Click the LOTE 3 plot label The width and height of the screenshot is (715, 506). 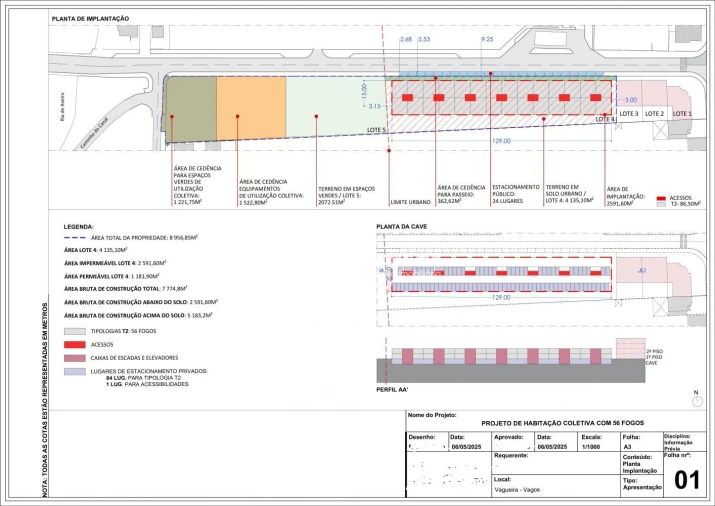pos(629,114)
